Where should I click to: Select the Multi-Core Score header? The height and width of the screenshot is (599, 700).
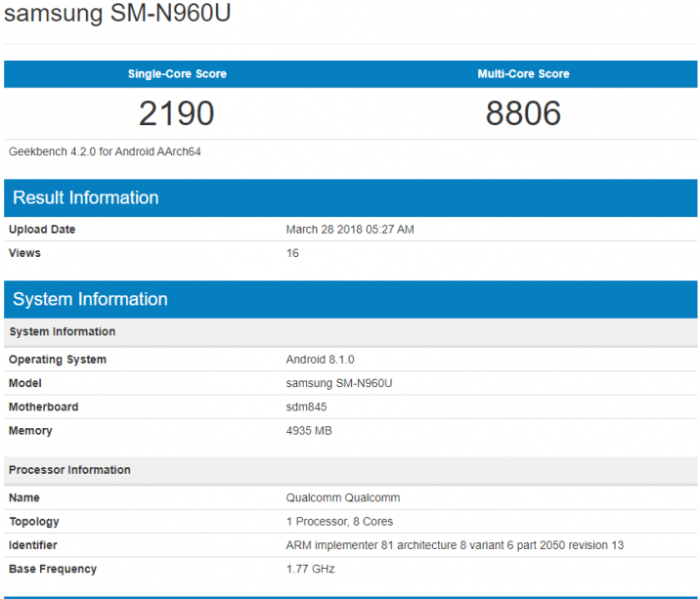click(x=523, y=74)
